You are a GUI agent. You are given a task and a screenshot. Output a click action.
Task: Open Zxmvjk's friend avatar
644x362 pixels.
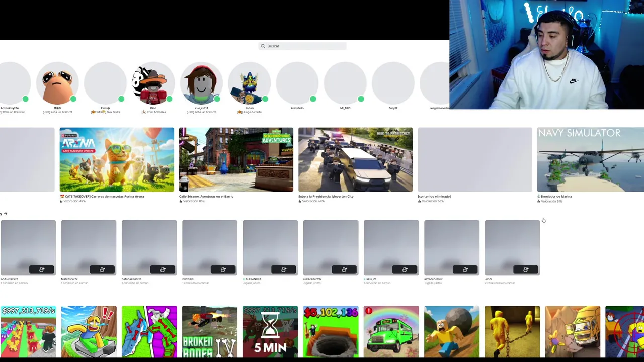105,83
